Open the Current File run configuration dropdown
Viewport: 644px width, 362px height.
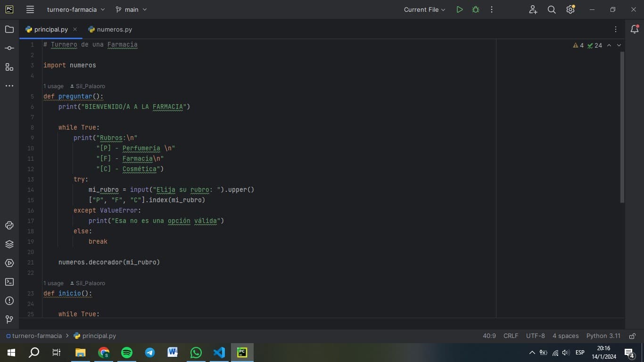click(424, 9)
